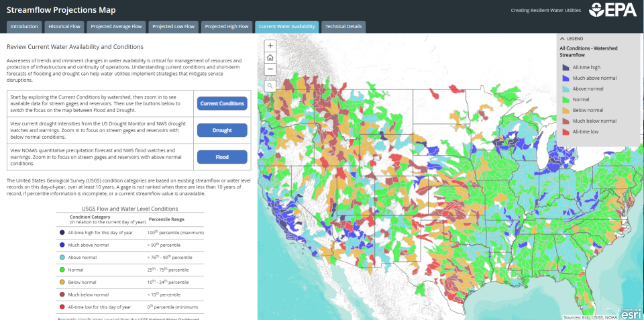Open the Introduction tab
The height and width of the screenshot is (320, 644).
pyautogui.click(x=24, y=27)
